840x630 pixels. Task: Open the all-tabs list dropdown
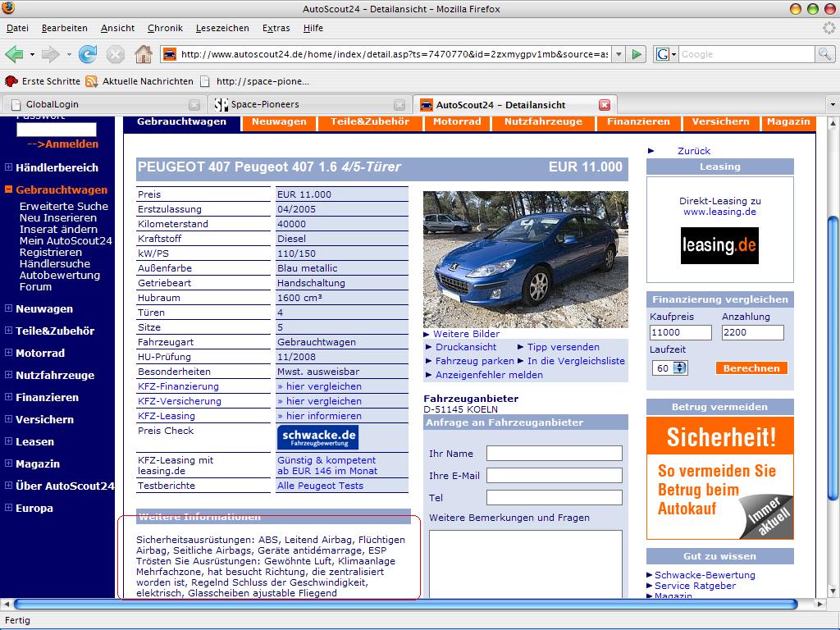833,104
